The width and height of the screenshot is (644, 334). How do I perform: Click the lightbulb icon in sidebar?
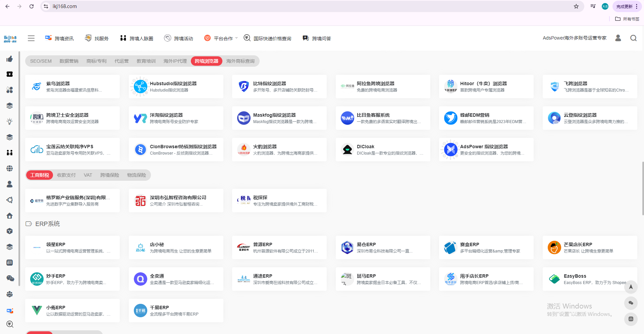(10, 121)
